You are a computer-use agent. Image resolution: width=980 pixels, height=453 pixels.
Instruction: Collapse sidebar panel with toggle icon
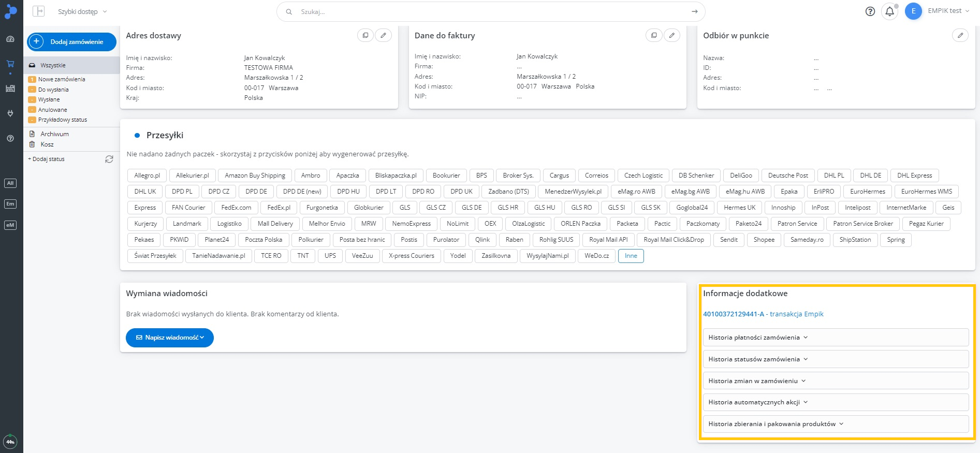tap(39, 11)
